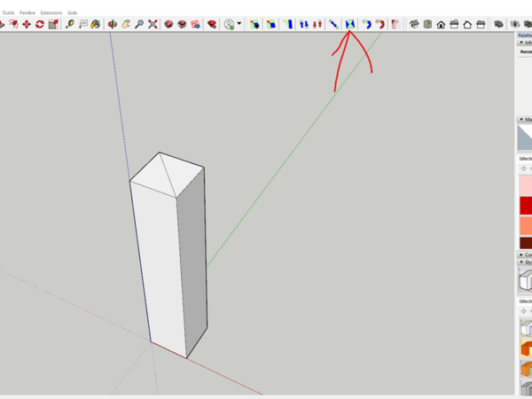Select the Move tool
The height and width of the screenshot is (399, 532).
point(27,25)
